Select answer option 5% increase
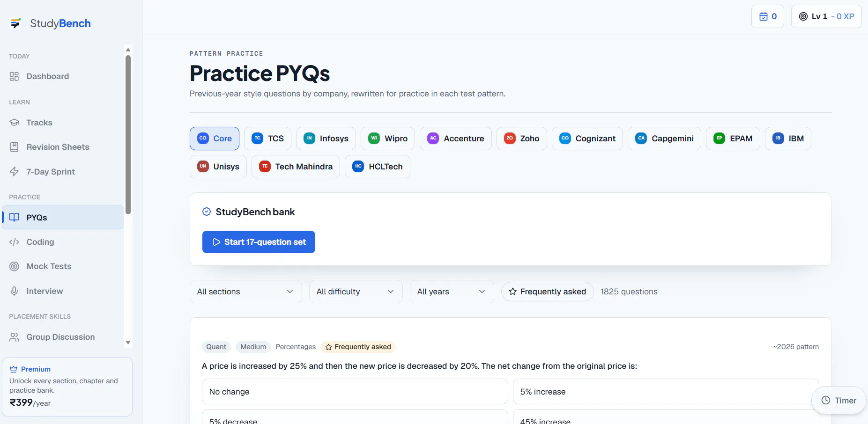Image resolution: width=868 pixels, height=424 pixels. pos(666,392)
